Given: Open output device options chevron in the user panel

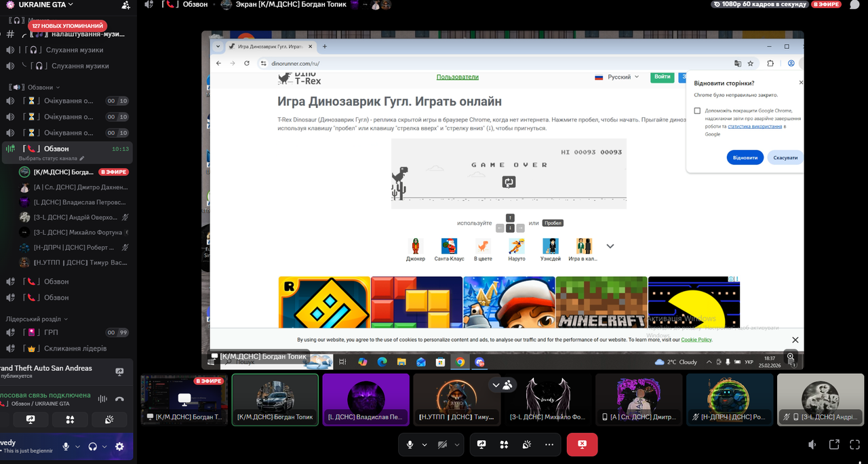Looking at the screenshot, I should click(x=104, y=446).
